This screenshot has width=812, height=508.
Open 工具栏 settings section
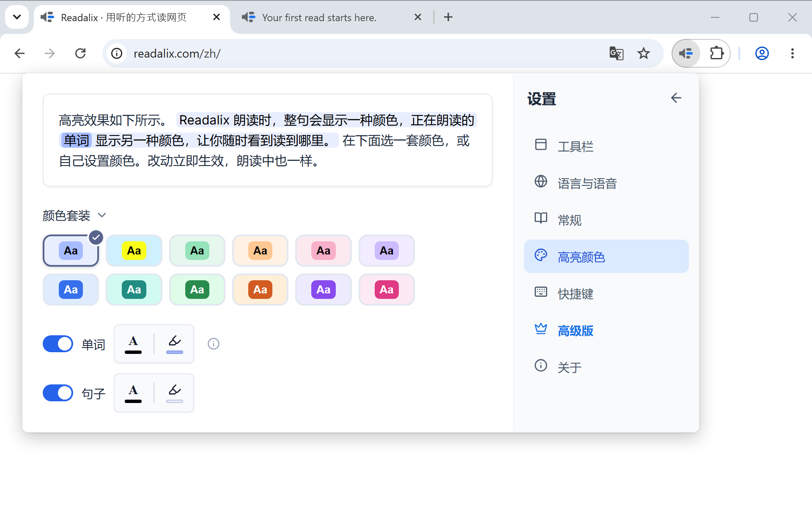[x=606, y=146]
